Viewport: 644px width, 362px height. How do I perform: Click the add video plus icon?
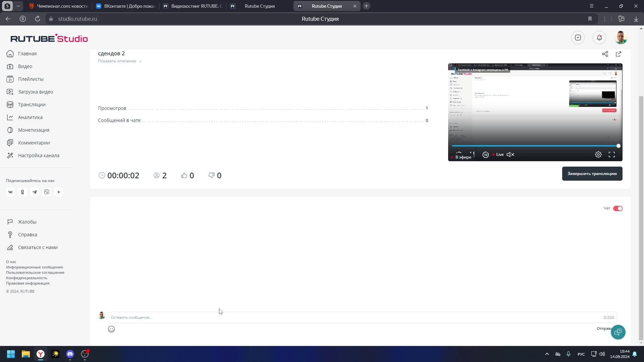pos(578,38)
